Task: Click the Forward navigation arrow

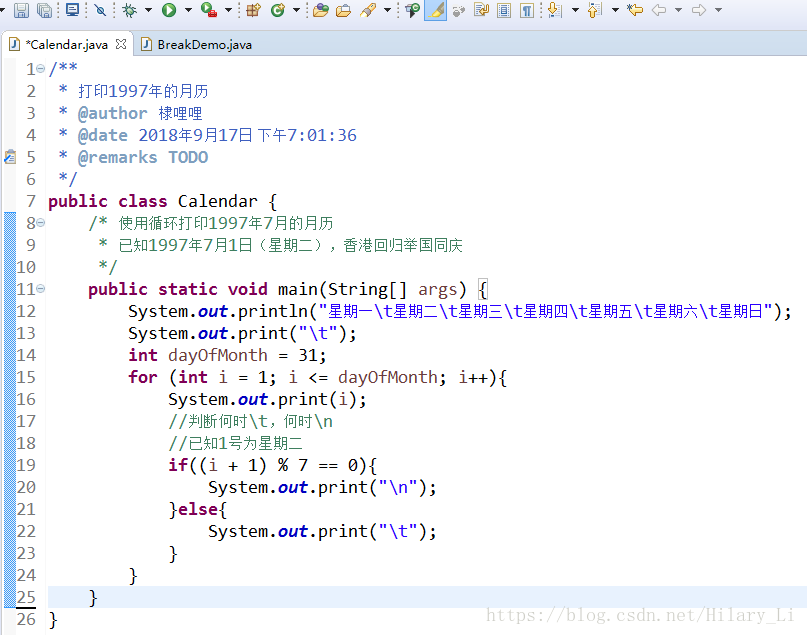Action: [x=699, y=10]
